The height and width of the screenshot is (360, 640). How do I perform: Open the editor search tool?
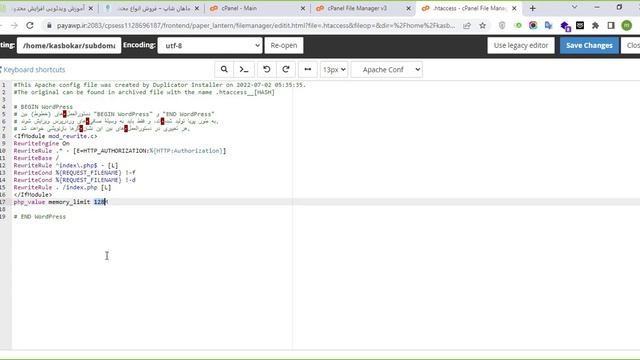click(x=224, y=69)
